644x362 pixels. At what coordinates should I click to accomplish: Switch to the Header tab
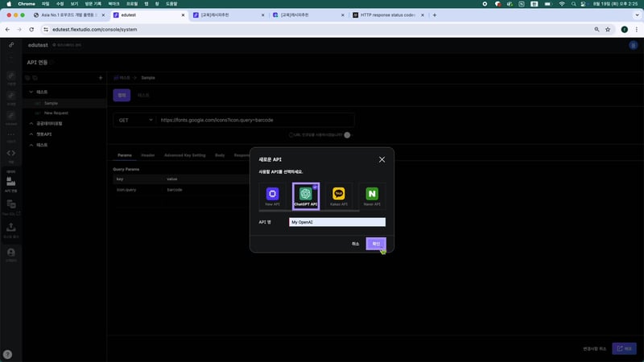pyautogui.click(x=148, y=154)
